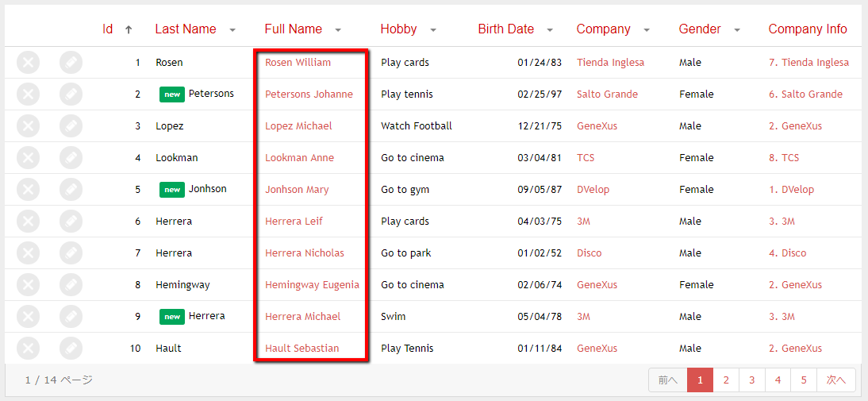Viewport: 868px width, 401px height.
Task: Click the edit pencil icon for Hault row
Action: 71,349
